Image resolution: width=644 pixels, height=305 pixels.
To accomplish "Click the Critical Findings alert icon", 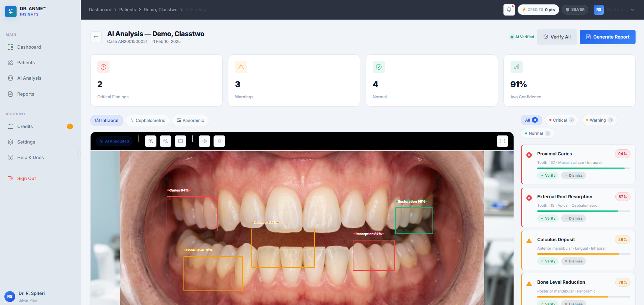I will coord(103,67).
